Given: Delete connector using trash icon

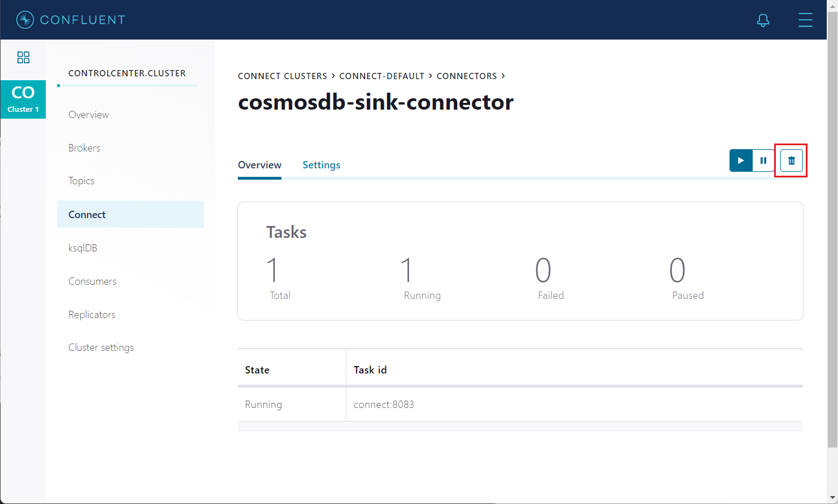Looking at the screenshot, I should coord(791,160).
